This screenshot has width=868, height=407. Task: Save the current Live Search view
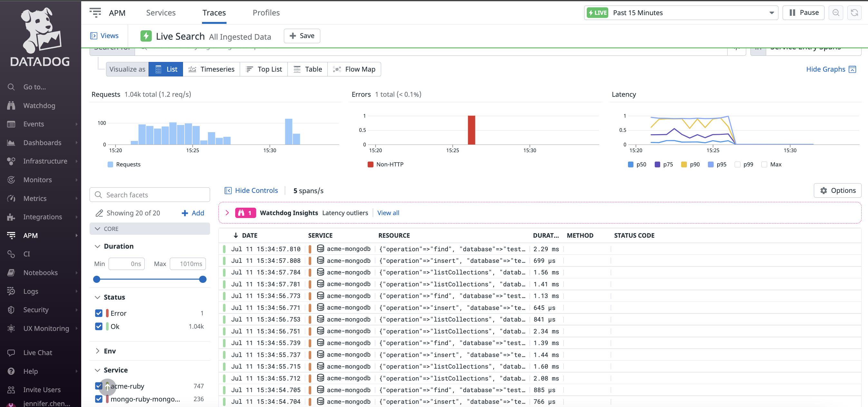[x=302, y=36]
